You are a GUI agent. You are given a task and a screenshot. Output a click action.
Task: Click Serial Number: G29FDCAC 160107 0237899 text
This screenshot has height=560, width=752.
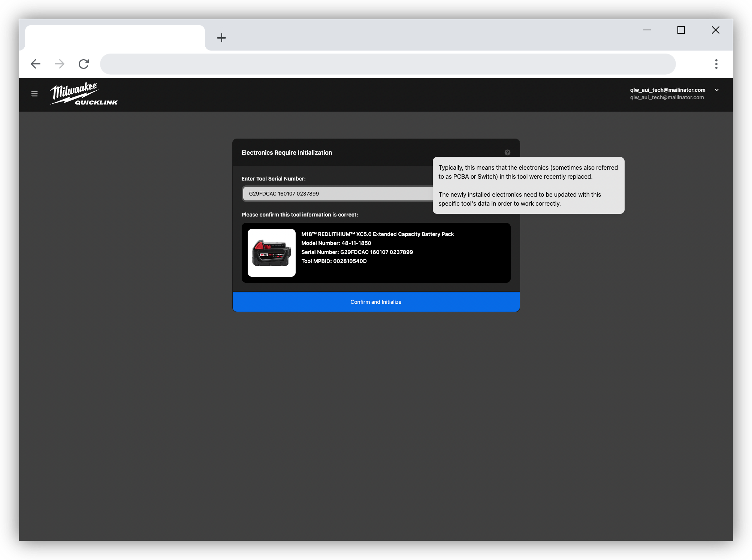[357, 252]
